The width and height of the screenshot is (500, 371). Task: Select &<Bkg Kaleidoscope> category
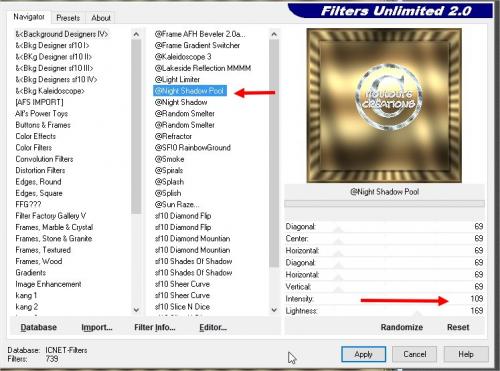[50, 91]
